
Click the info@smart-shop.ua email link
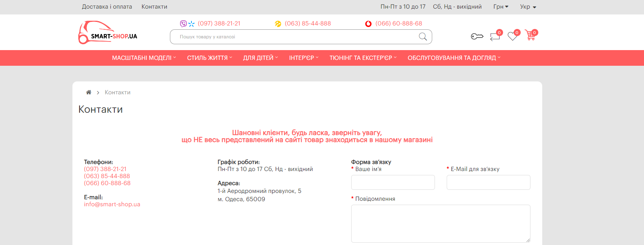pos(112,204)
